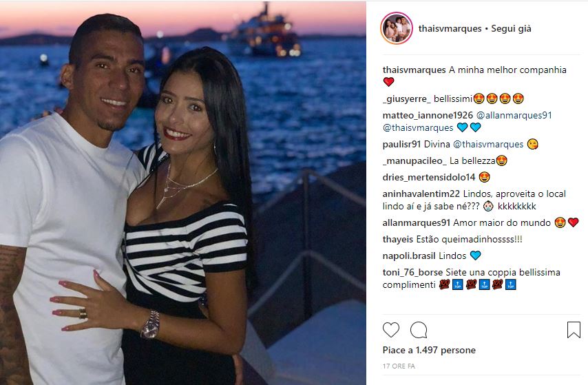The height and width of the screenshot is (385, 588).
Task: View likes list Piace a 1.497 persone
Action: pos(429,350)
